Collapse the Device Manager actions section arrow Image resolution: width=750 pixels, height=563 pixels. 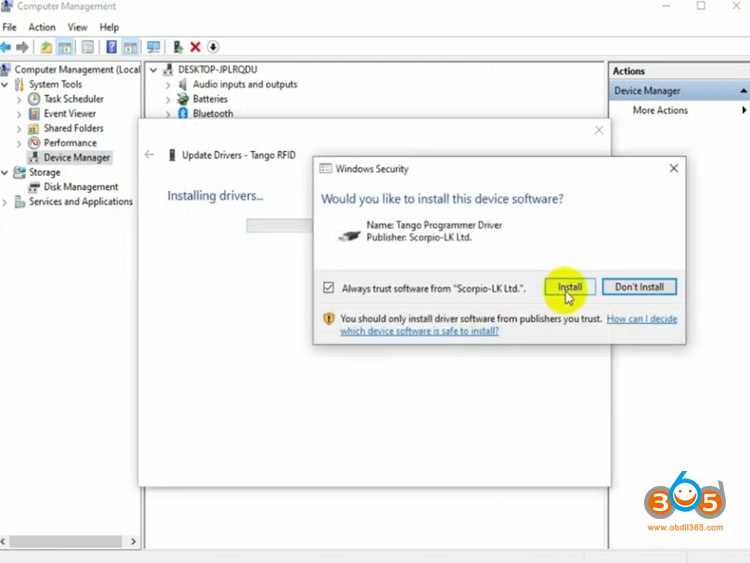(x=743, y=91)
